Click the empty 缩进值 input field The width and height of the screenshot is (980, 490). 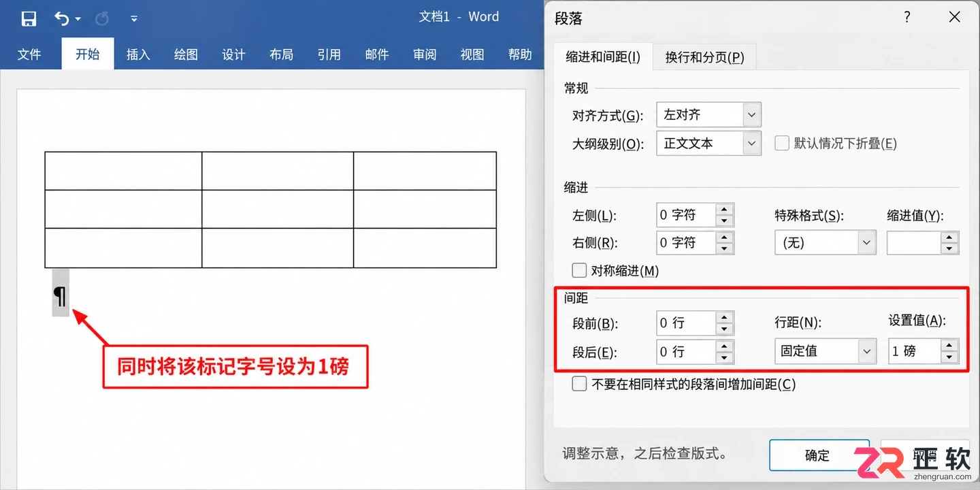[914, 242]
